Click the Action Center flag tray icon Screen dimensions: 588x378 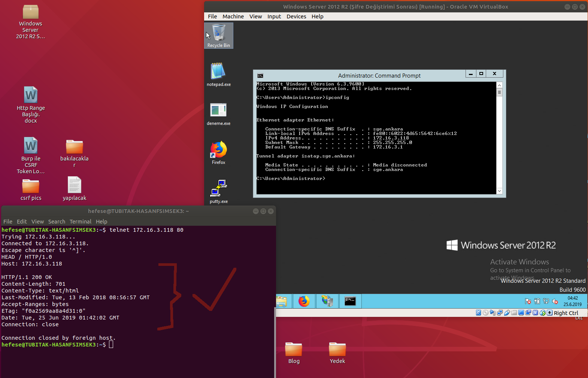528,301
